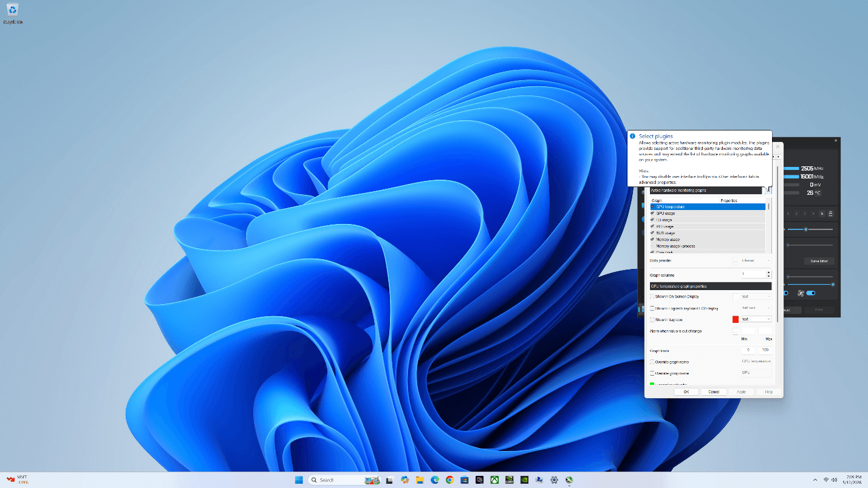Open On-Screen Display text type dropdown
This screenshot has height=488, width=868.
tap(756, 297)
